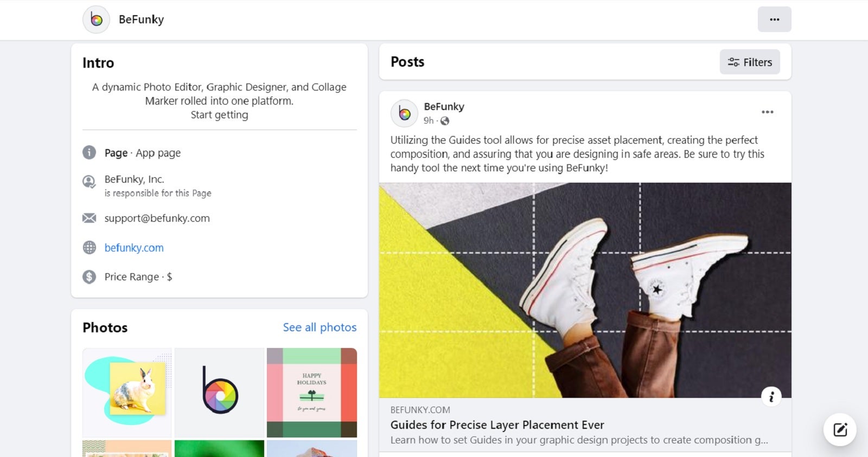Open the rabbit photo thumbnail
Image resolution: width=868 pixels, height=457 pixels.
click(127, 392)
